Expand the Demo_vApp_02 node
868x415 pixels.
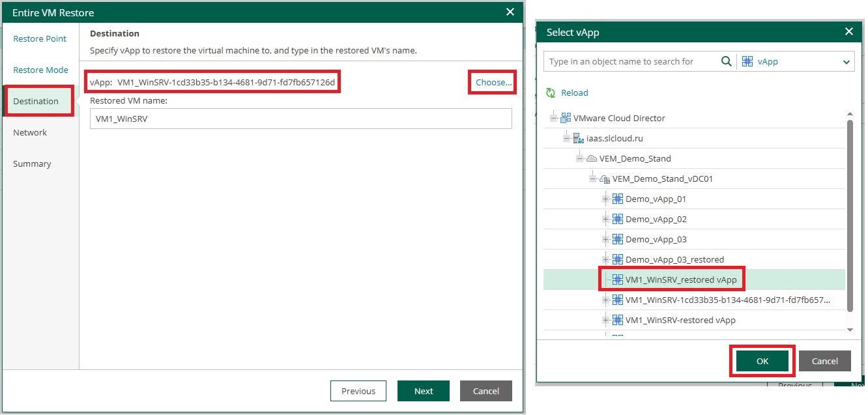coord(606,219)
